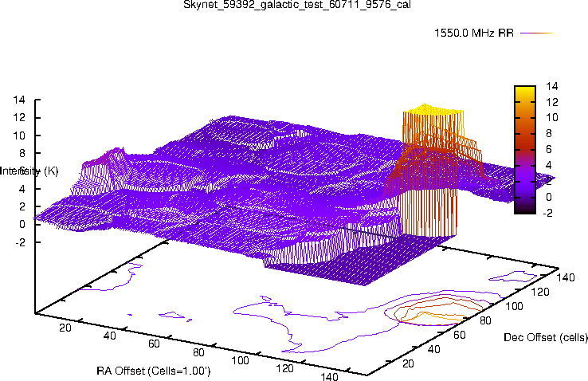
Task: Choose Dec Offset axis tick 40
Action: coord(434,349)
